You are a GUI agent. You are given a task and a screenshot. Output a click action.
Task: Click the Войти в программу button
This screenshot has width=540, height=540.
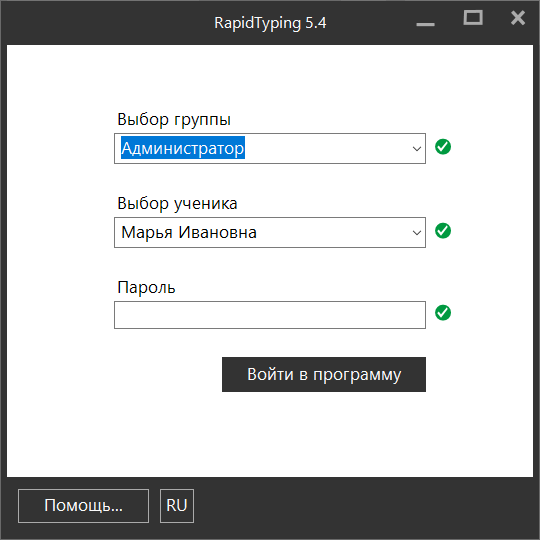point(324,374)
